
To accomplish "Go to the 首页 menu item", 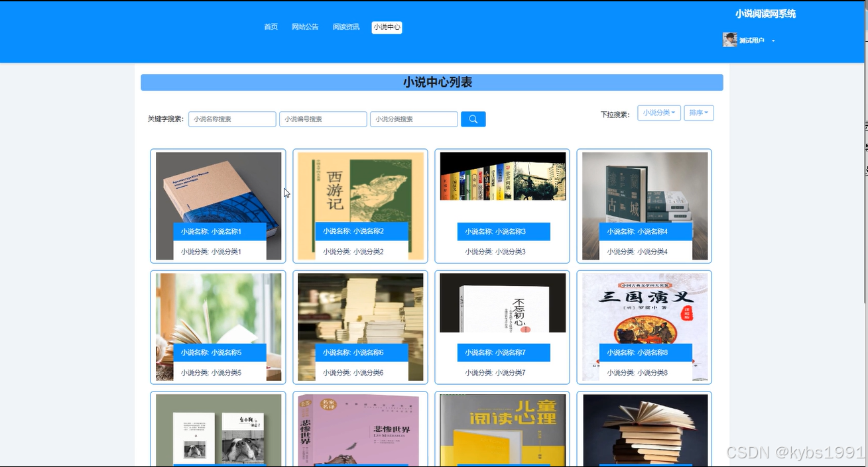I will [x=271, y=27].
